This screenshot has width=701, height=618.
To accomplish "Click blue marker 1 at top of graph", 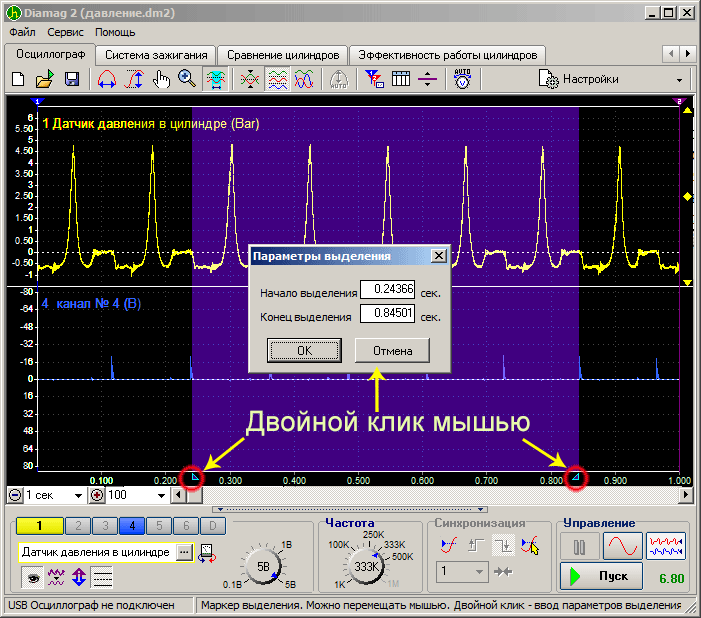I will click(x=38, y=102).
